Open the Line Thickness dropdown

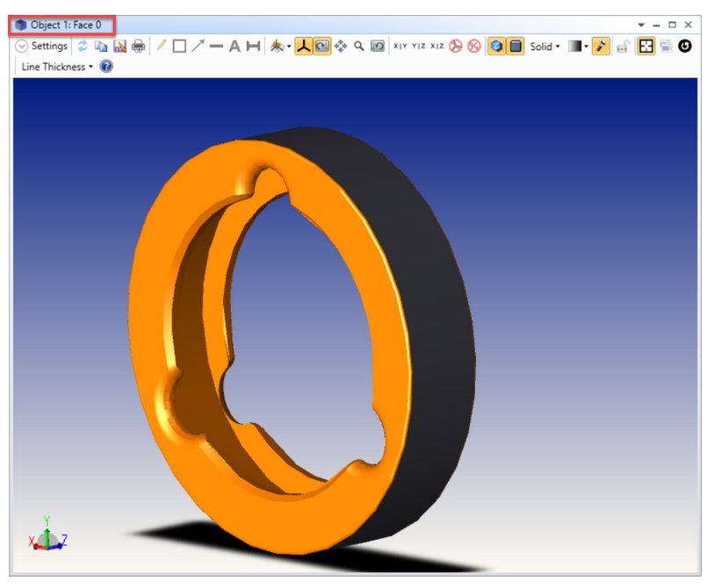pyautogui.click(x=57, y=67)
